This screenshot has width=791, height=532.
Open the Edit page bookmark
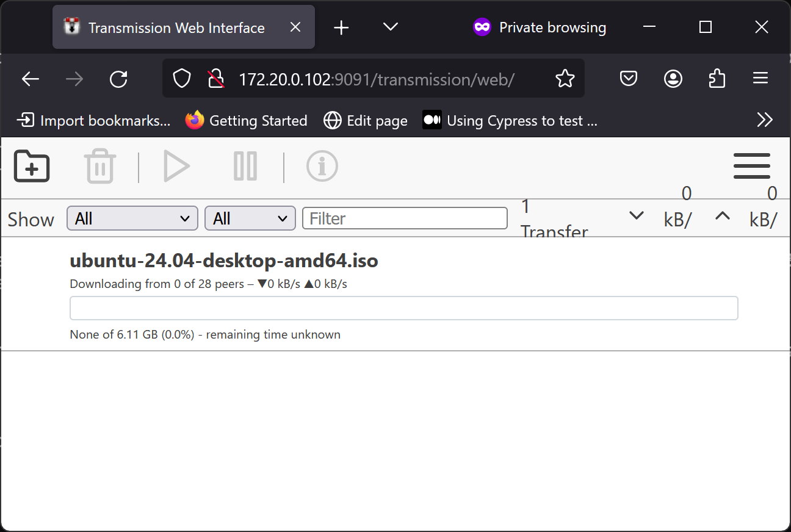pos(365,120)
